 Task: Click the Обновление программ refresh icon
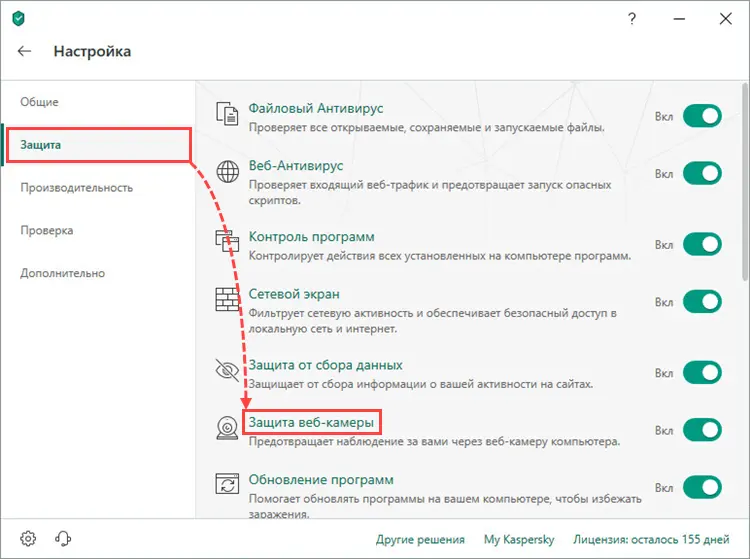coord(228,486)
